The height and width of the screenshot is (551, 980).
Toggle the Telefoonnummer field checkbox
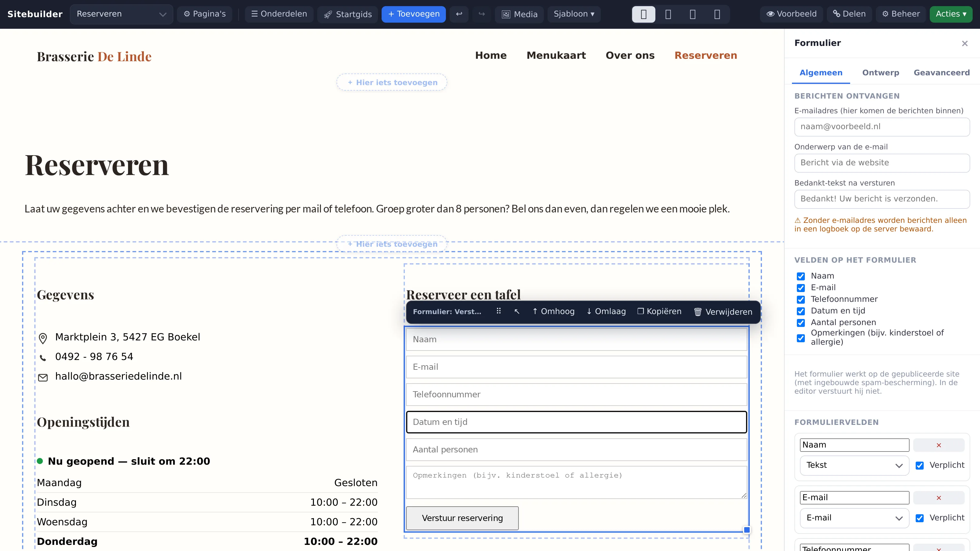[x=801, y=300]
